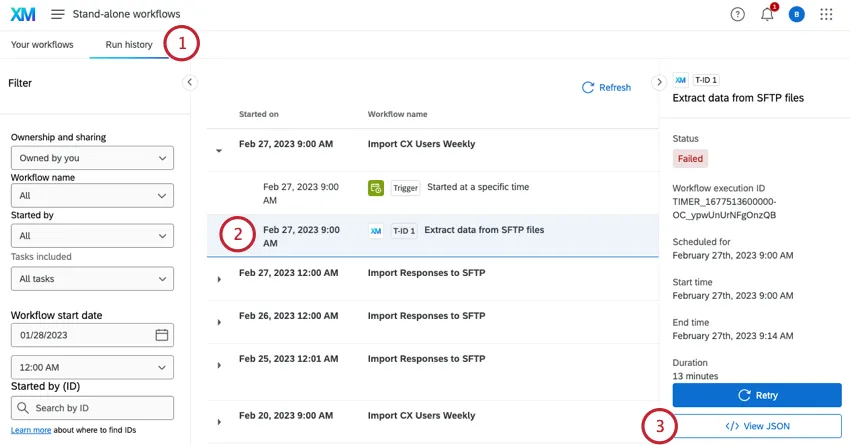Open the Workflow name dropdown

pos(92,196)
